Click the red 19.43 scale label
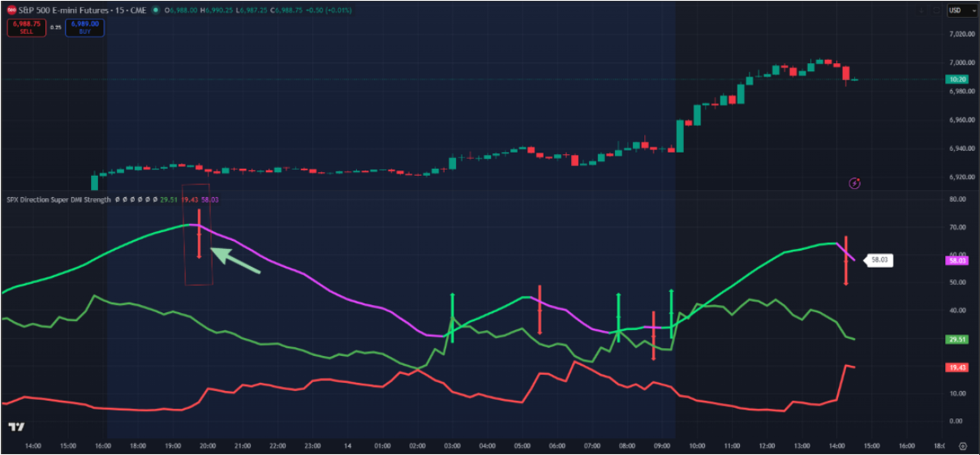This screenshot has height=455, width=980. pyautogui.click(x=957, y=367)
